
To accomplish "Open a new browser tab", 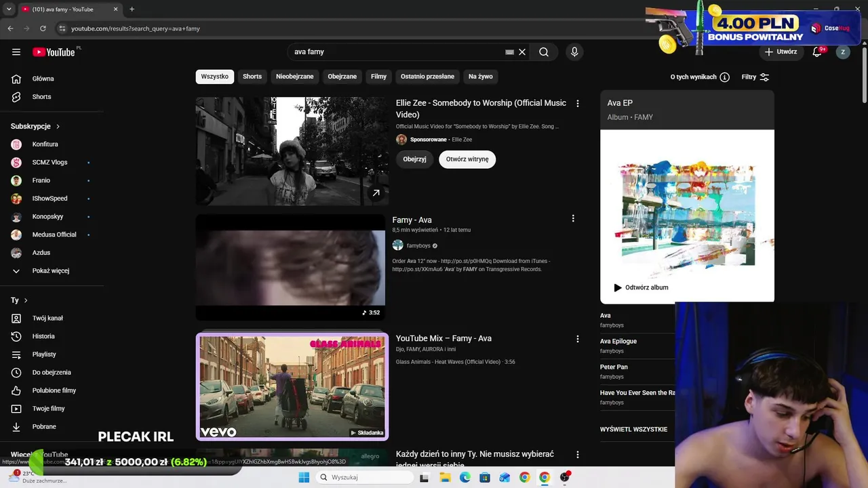I will (132, 9).
